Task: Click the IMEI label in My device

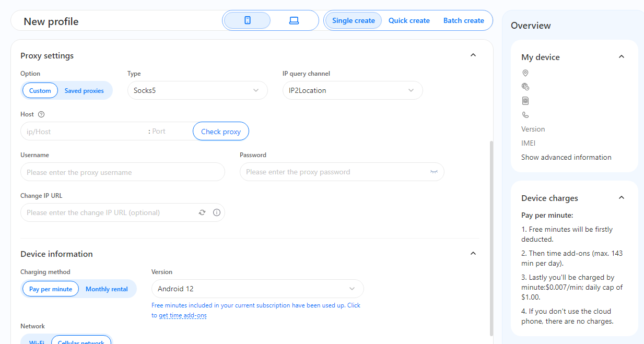Action: click(528, 143)
